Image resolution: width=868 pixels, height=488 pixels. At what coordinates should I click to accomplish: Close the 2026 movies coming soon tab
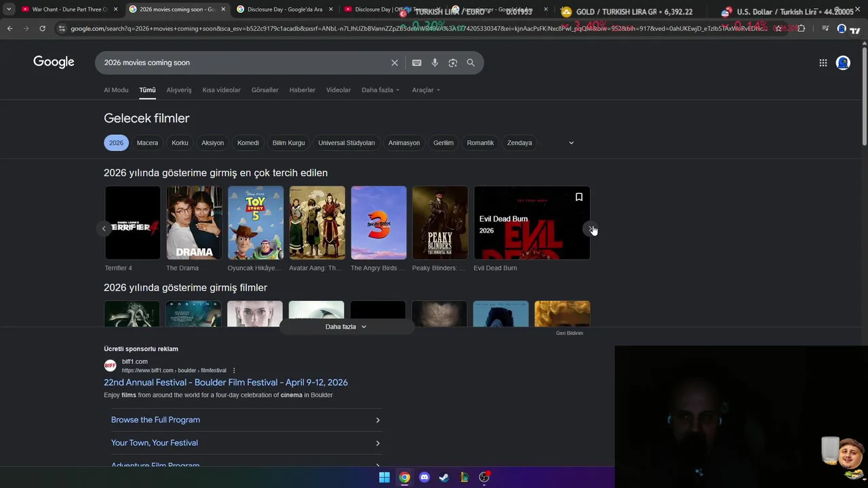223,9
